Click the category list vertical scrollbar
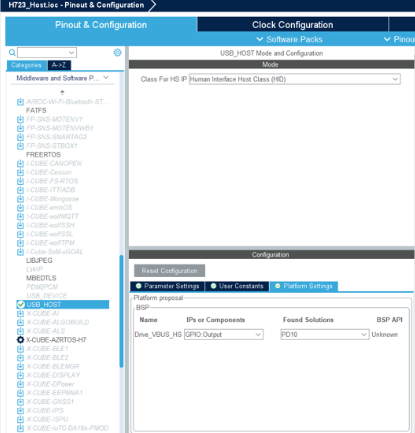This screenshot has width=415, height=433. 121,311
